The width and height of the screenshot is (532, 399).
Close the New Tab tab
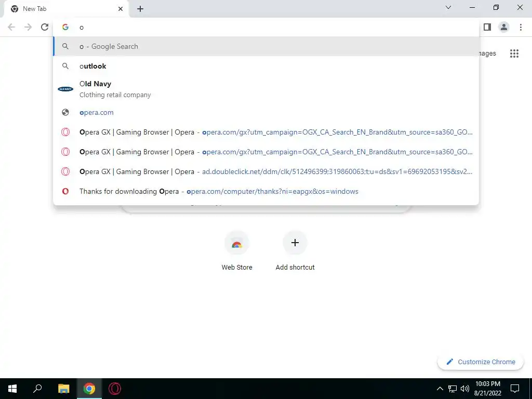point(121,9)
